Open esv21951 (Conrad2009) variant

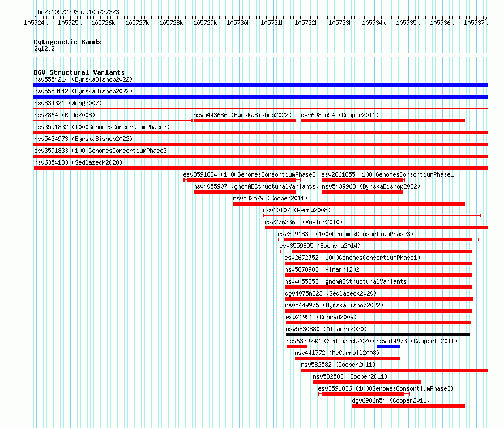pos(321,317)
